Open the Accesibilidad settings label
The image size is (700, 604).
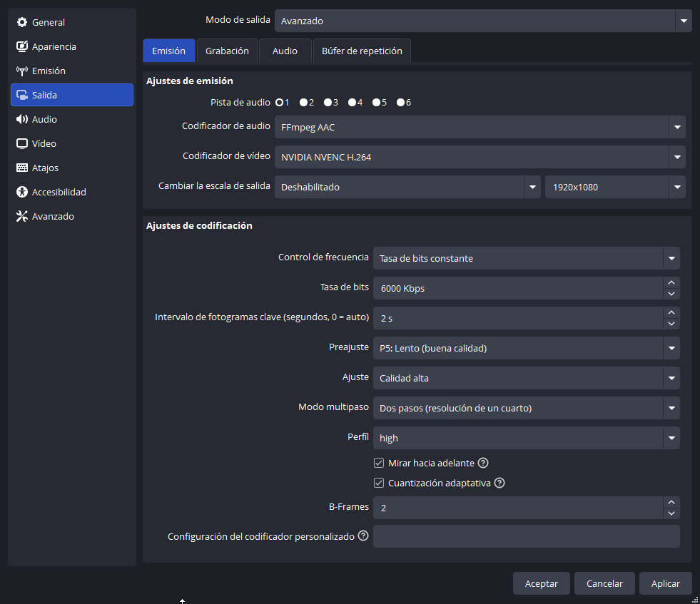[x=59, y=192]
